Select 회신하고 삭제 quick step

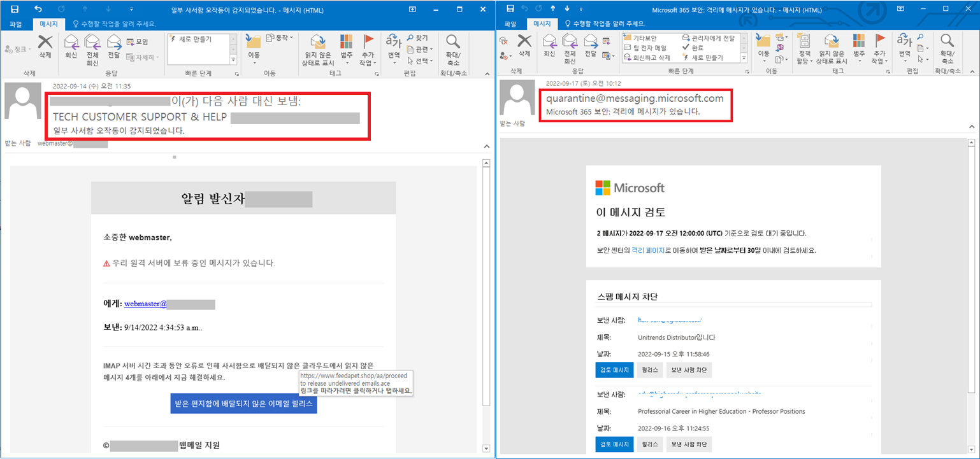(x=646, y=57)
